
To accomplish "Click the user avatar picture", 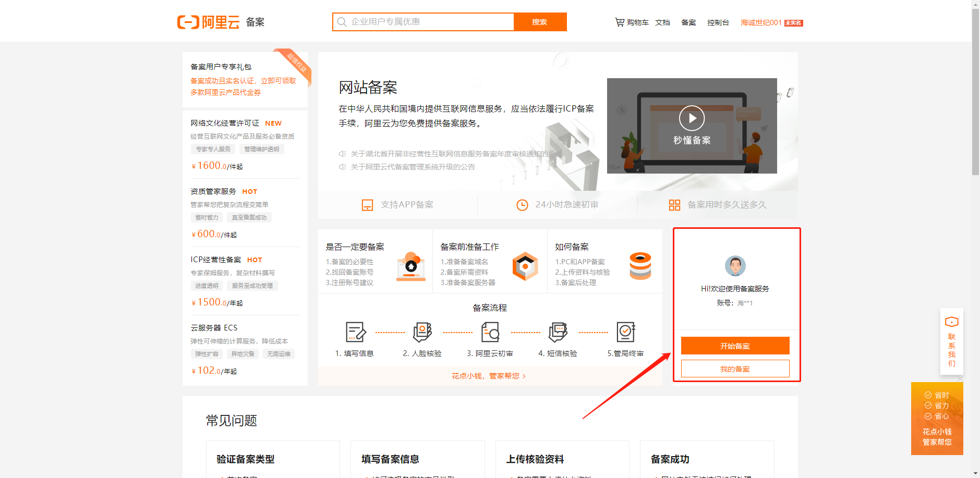I will pos(735,266).
